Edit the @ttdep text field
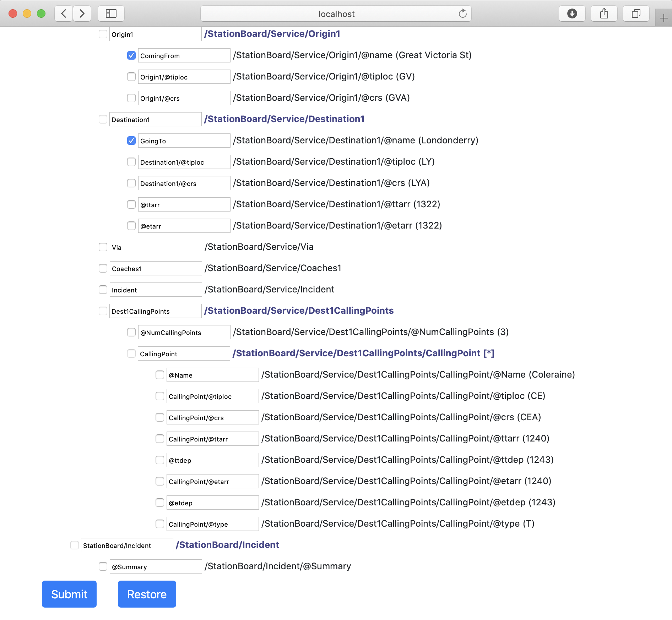672x620 pixels. click(212, 460)
